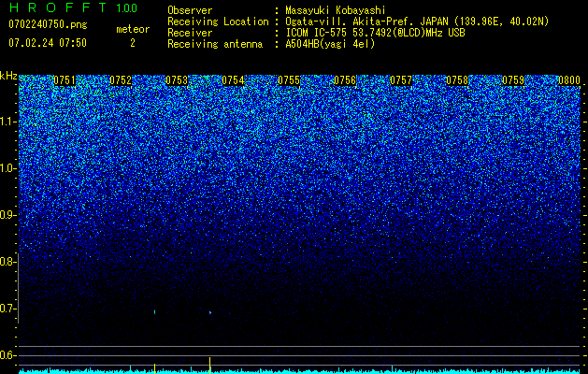Viewport: 588px width, 374px height.
Task: Click the Receiving antenna field label
Action: pos(215,44)
